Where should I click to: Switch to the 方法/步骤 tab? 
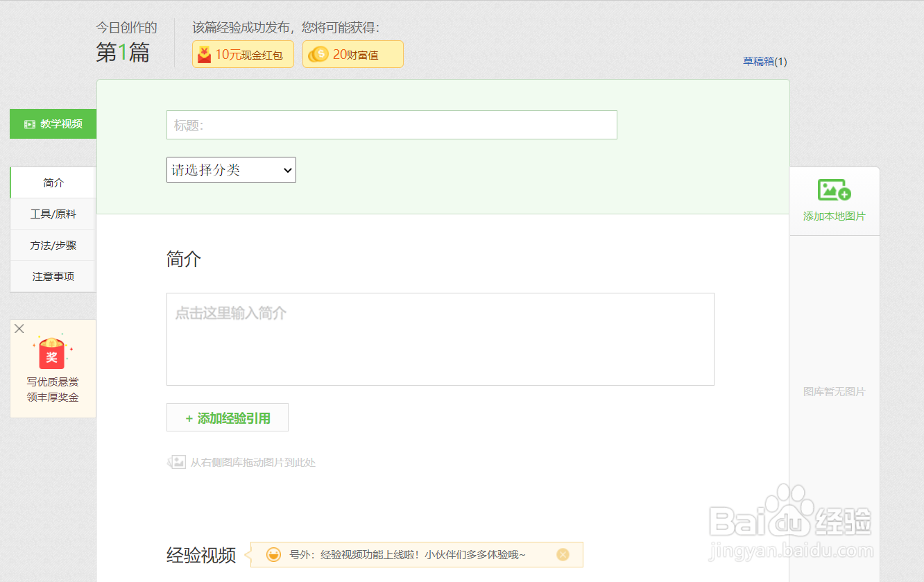(53, 245)
